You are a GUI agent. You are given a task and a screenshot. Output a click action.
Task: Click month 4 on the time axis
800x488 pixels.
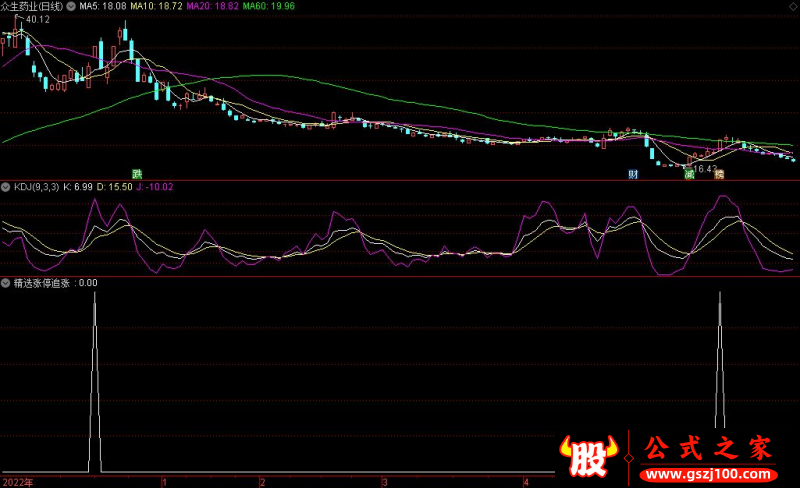[x=525, y=481]
